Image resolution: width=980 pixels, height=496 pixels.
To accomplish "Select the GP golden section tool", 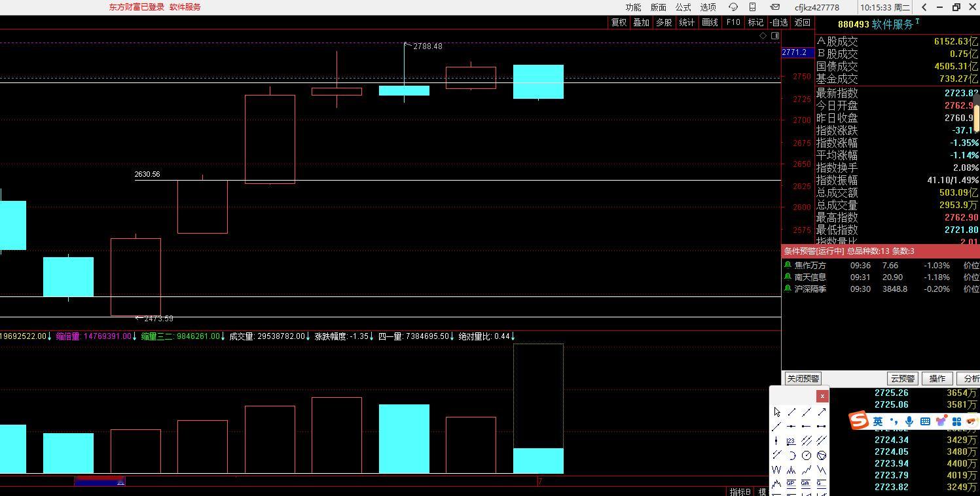I will (791, 484).
